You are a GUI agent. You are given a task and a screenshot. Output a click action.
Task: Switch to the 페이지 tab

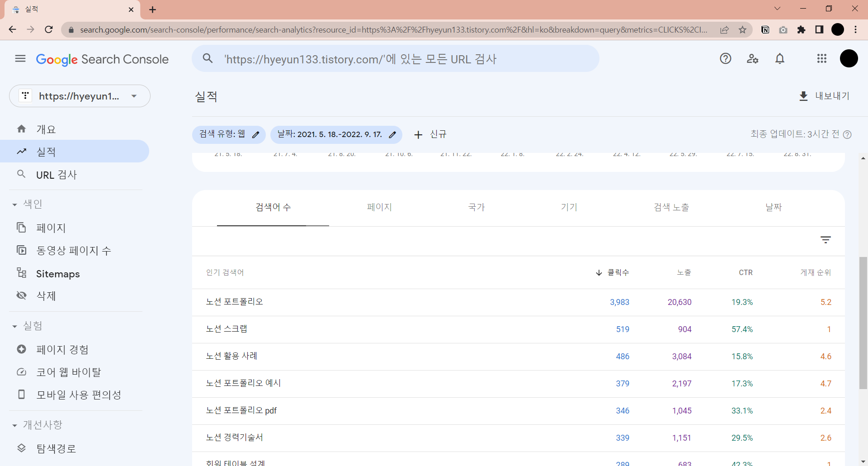point(379,207)
